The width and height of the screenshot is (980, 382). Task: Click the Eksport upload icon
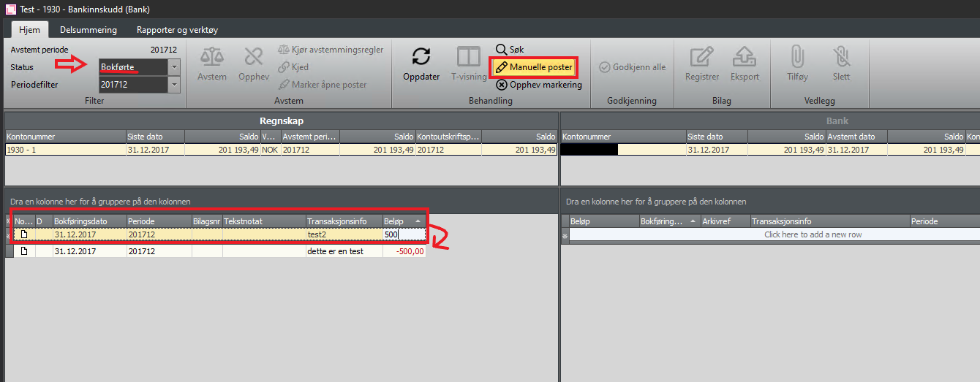[x=745, y=57]
